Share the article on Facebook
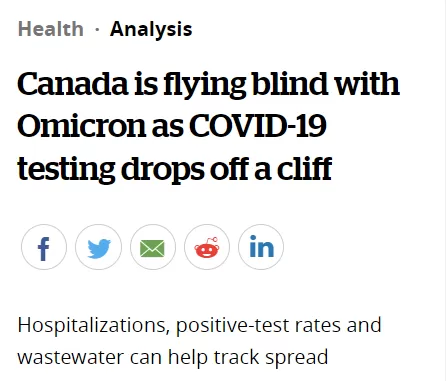Viewport: 446px width, 381px height. pyautogui.click(x=44, y=247)
